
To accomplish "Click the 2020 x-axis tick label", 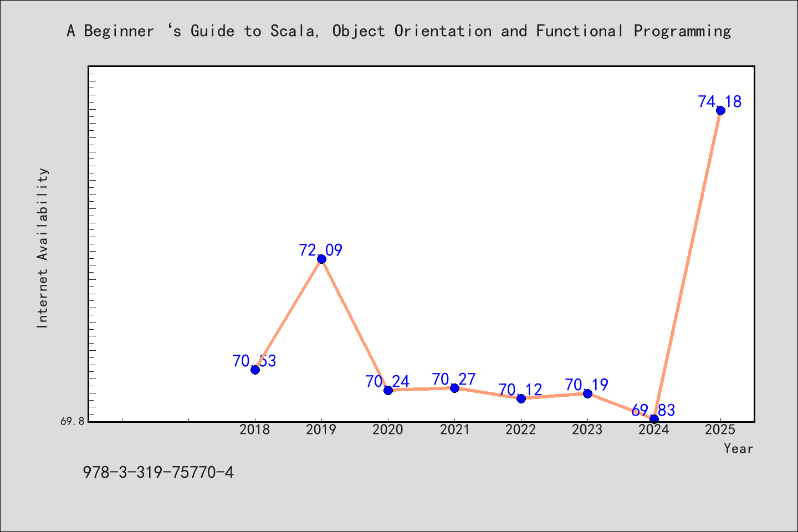I will click(388, 430).
